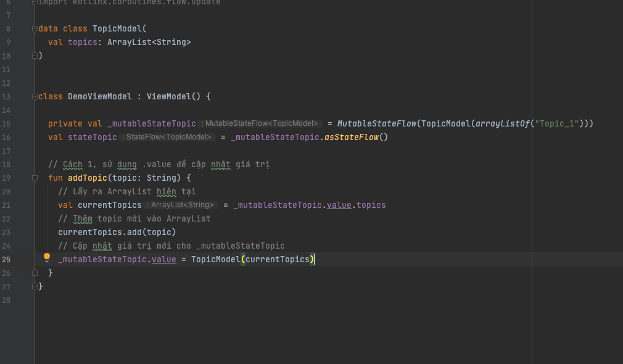Click fold end marker at addTopic closing brace
Viewport: 623px width, 364px height.
click(35, 273)
